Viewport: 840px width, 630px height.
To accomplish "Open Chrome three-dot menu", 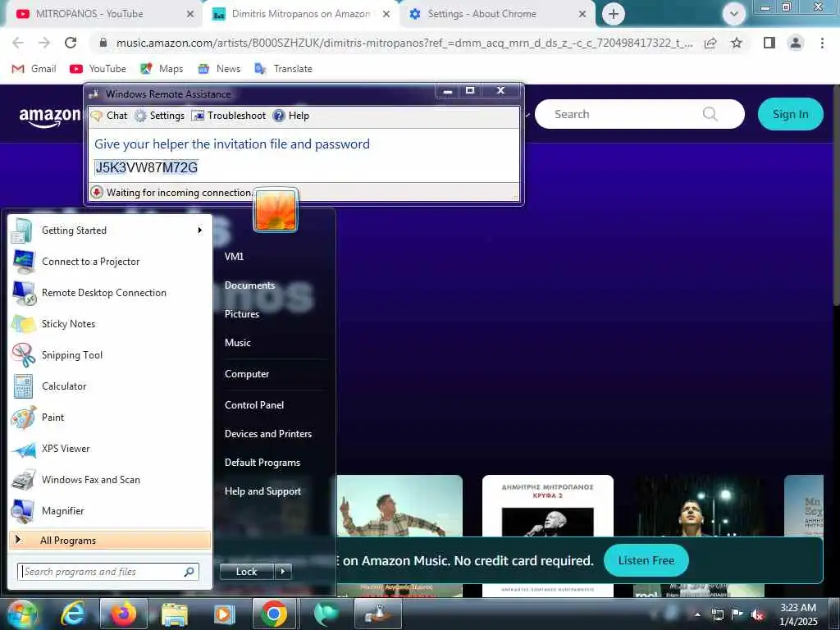I will click(822, 43).
